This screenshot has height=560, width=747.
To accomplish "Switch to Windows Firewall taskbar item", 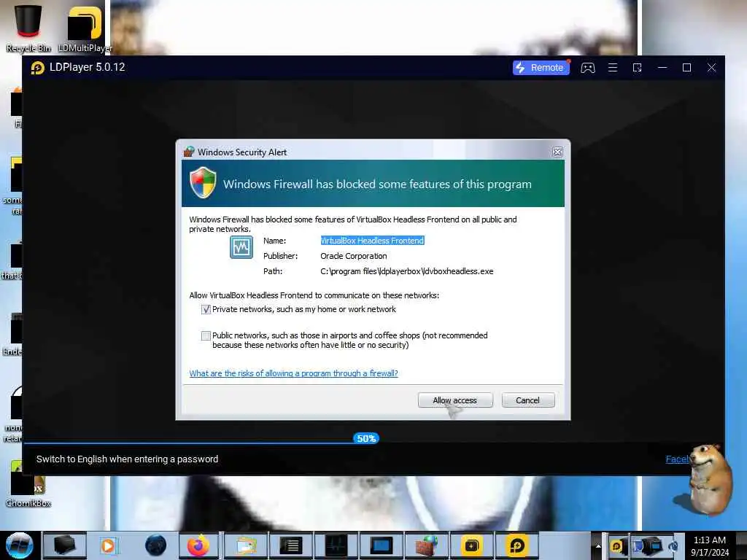I will 426,545.
